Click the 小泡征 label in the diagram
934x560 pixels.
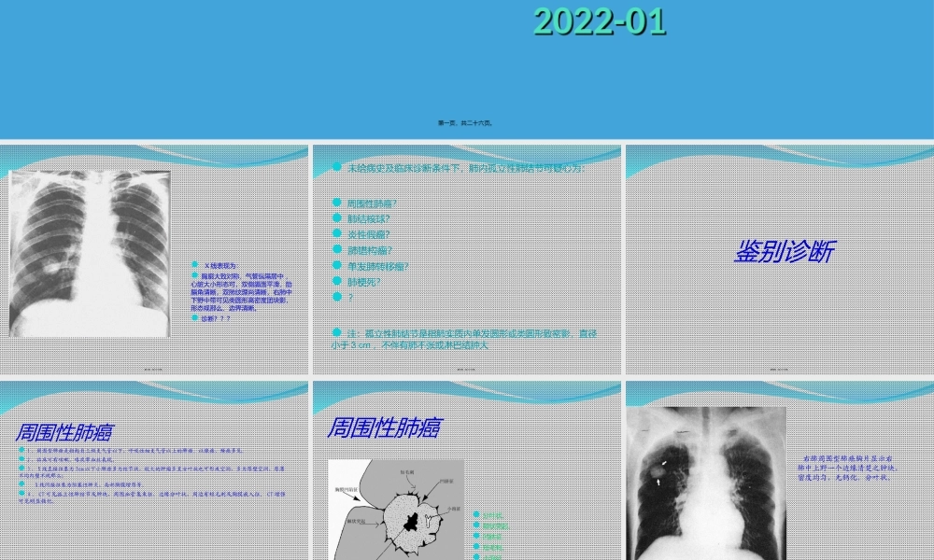coord(452,508)
